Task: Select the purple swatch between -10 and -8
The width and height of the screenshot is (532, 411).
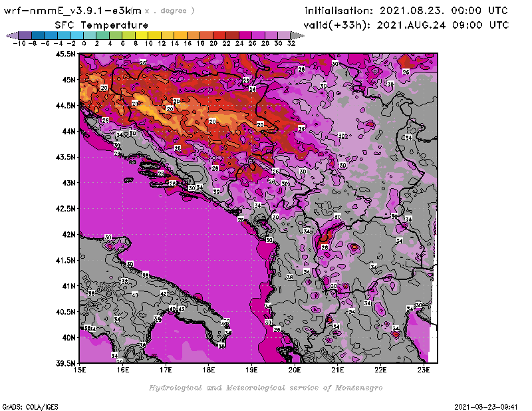Action: 25,35
